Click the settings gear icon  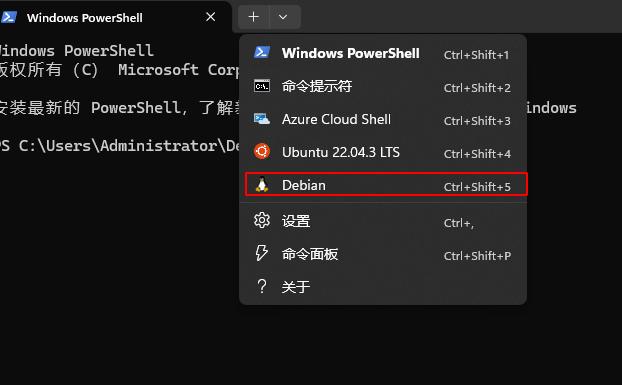click(262, 220)
